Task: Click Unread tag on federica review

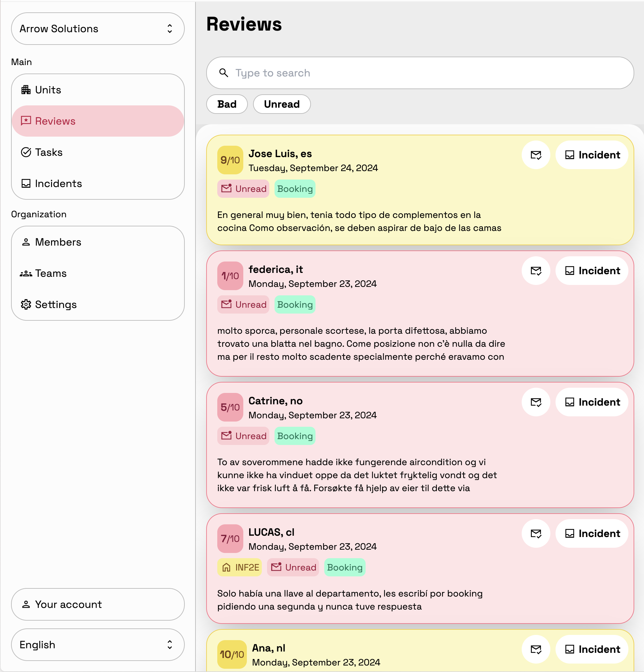Action: tap(244, 305)
